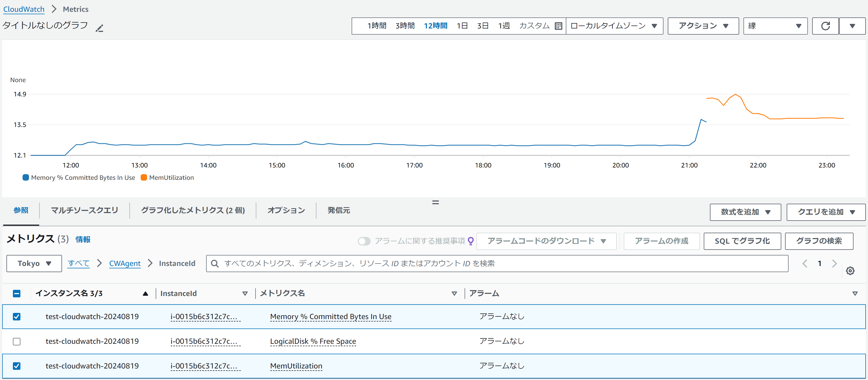The image size is (868, 380).
Task: Open the Tokyo region dropdown
Action: (34, 264)
